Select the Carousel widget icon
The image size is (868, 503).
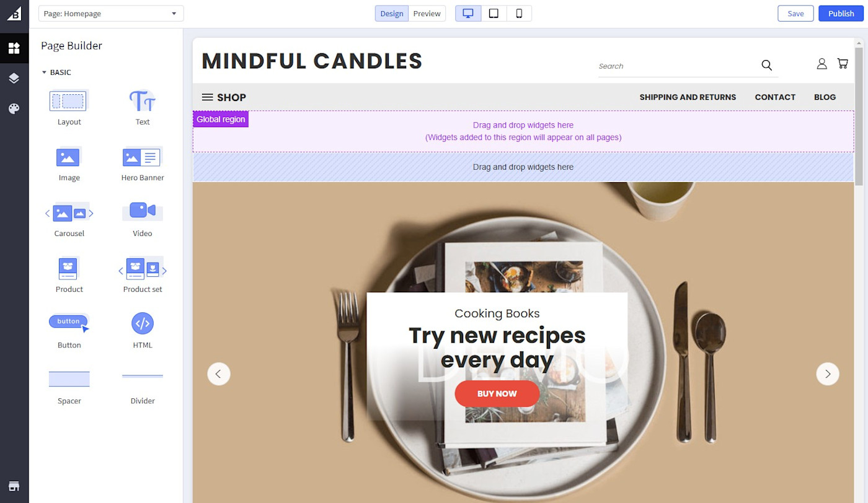[x=69, y=213]
